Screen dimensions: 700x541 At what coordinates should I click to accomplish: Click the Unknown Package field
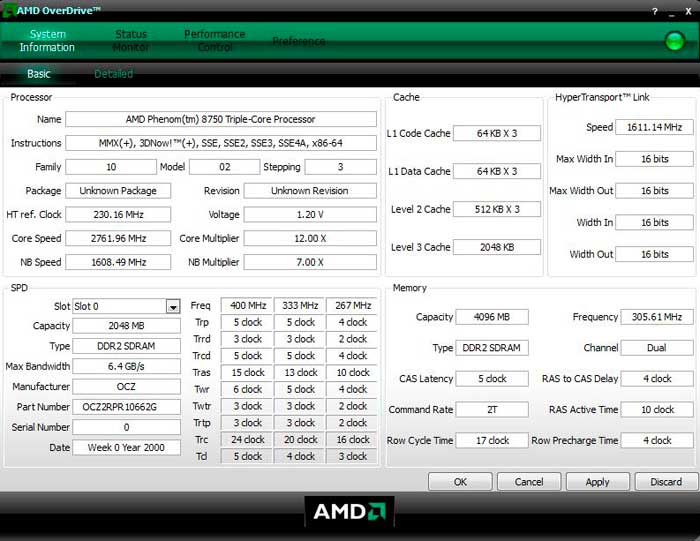click(x=118, y=191)
